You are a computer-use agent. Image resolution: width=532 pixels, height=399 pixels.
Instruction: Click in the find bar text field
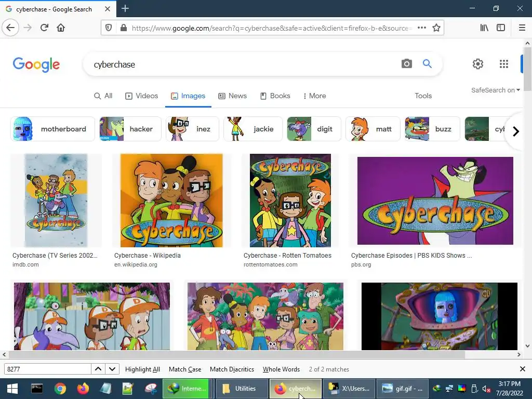click(x=47, y=369)
